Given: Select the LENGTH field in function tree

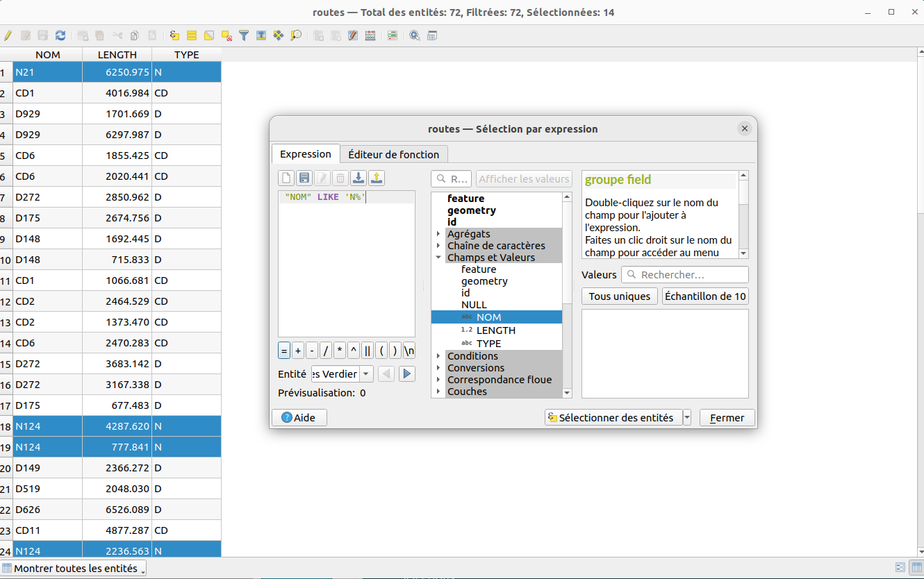Looking at the screenshot, I should [x=496, y=330].
